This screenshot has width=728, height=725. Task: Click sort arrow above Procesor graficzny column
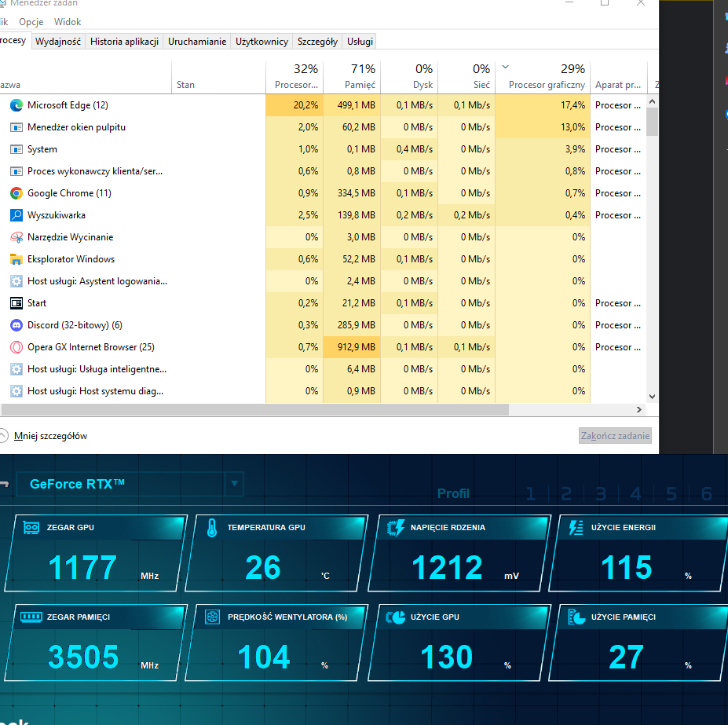pos(506,67)
